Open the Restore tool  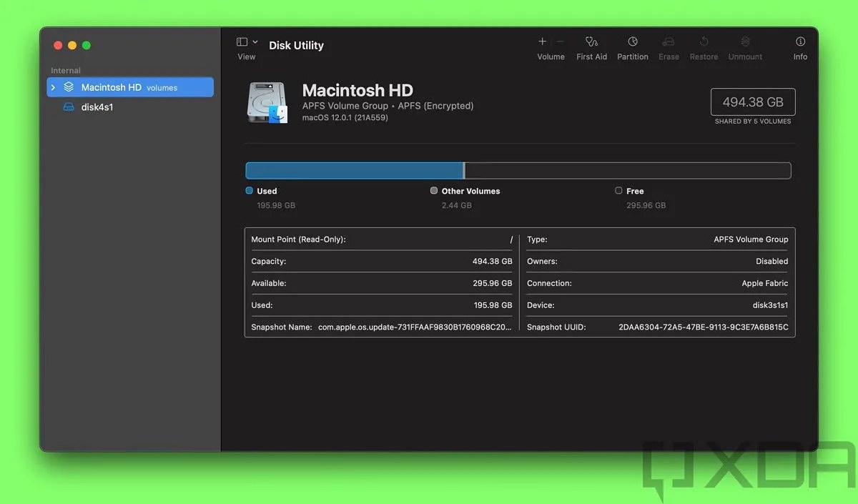pos(704,46)
